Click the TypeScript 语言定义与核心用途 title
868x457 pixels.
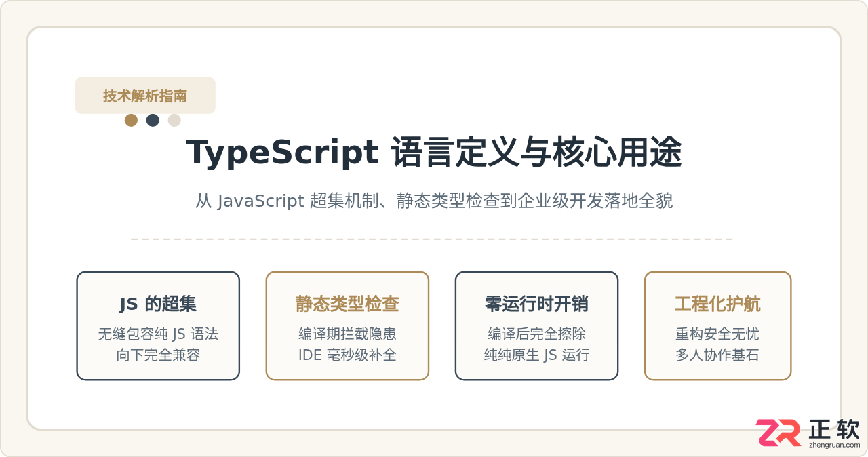point(434,153)
